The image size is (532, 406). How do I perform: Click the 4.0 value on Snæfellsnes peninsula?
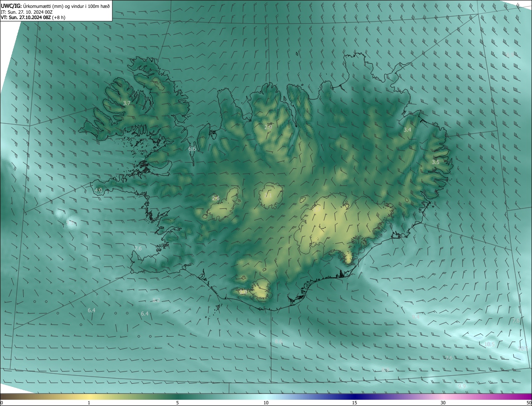[99, 191]
